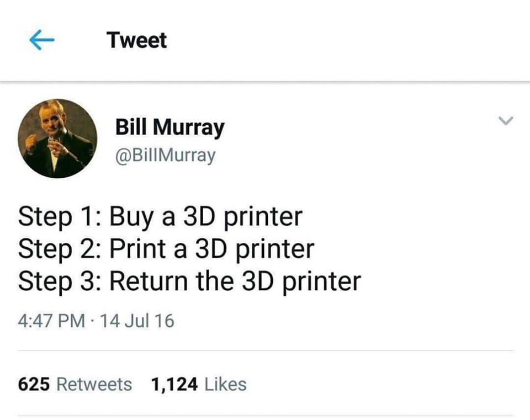Go back with the blue arrow
Screen dimensions: 530x420
click(x=42, y=40)
